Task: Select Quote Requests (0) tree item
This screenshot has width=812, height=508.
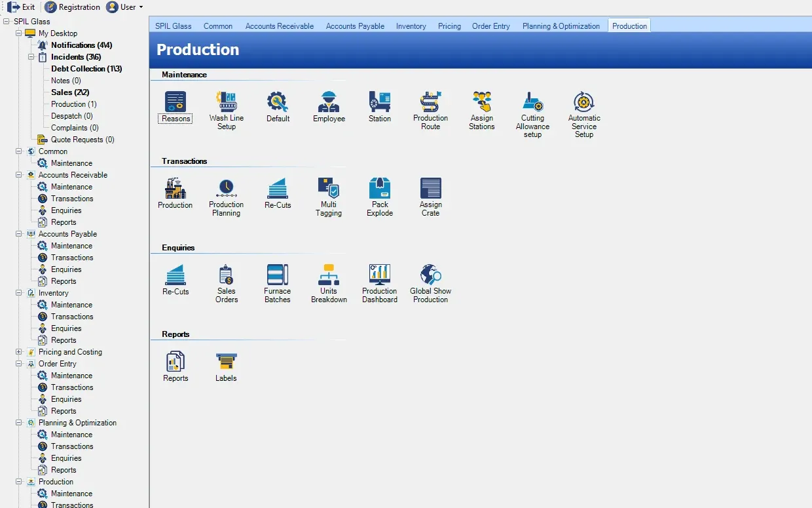Action: (x=83, y=140)
